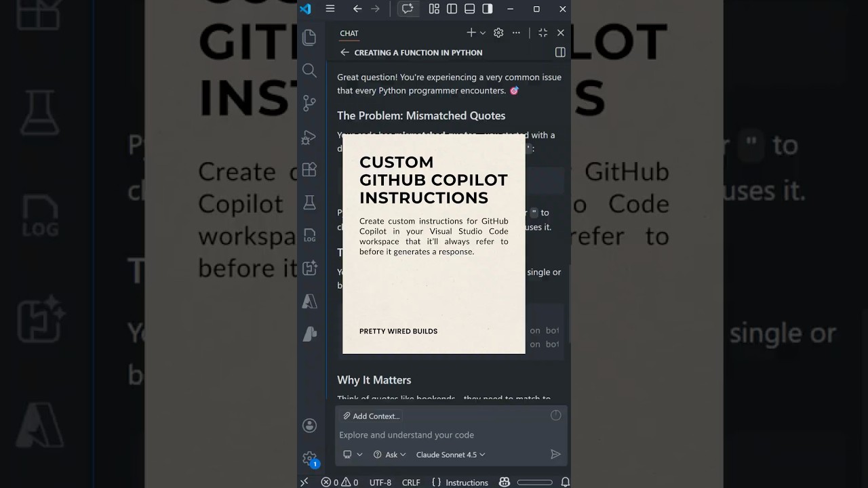Open the Manage gear with update badge

(309, 459)
